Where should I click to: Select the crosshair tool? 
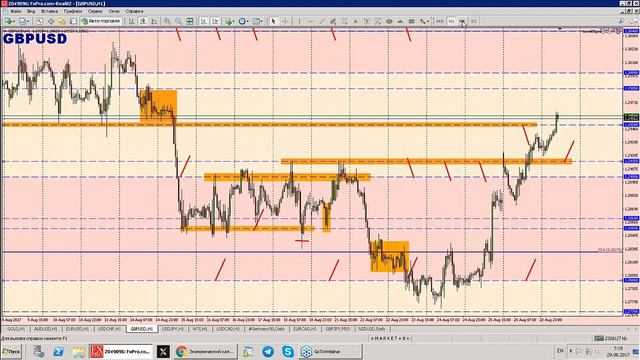[x=285, y=21]
